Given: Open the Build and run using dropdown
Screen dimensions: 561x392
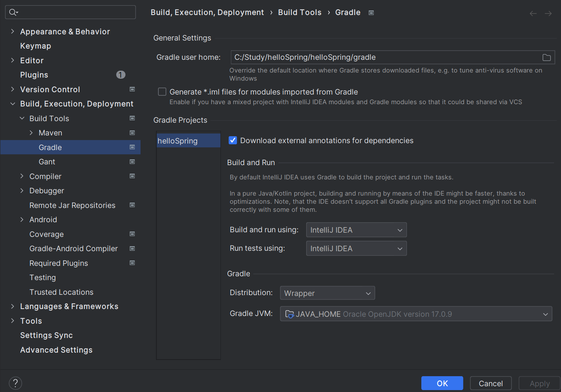Looking at the screenshot, I should click(x=356, y=230).
